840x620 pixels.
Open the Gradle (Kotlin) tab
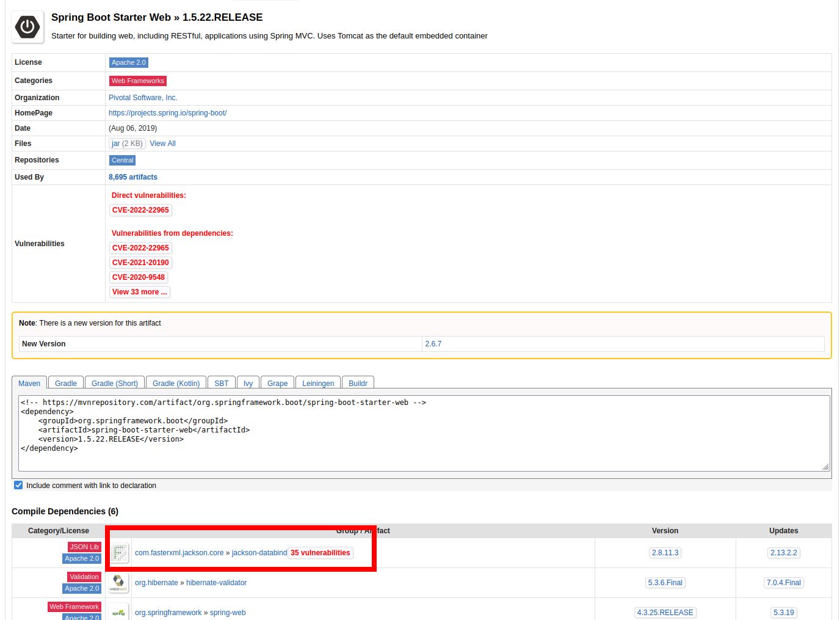176,383
